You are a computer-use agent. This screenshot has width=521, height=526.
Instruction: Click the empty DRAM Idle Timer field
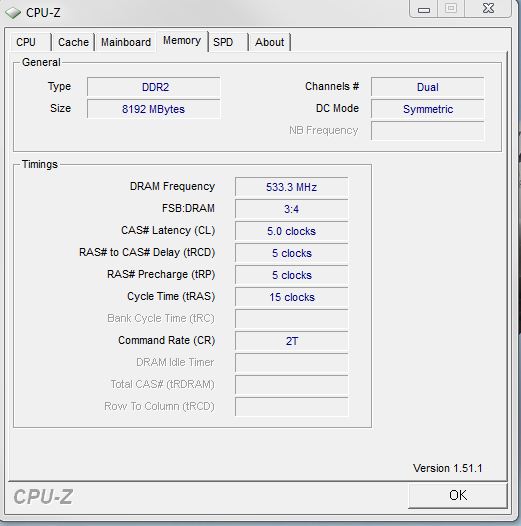click(x=291, y=363)
